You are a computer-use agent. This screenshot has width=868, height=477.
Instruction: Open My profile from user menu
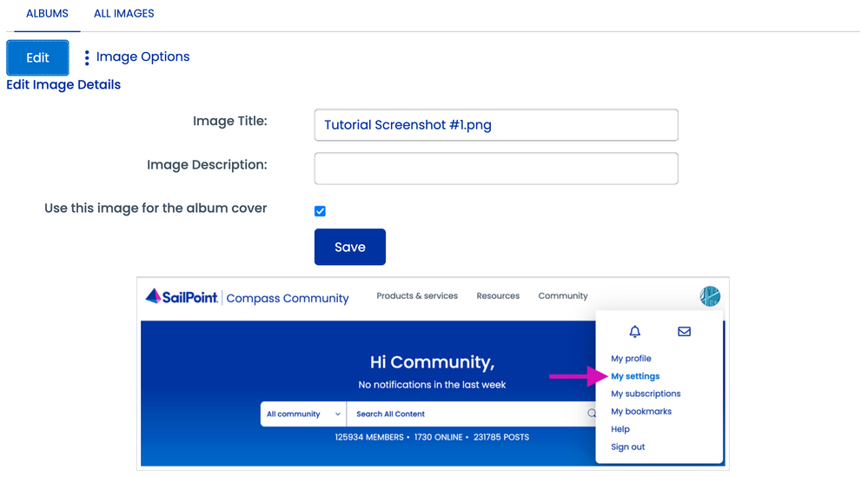(x=631, y=359)
